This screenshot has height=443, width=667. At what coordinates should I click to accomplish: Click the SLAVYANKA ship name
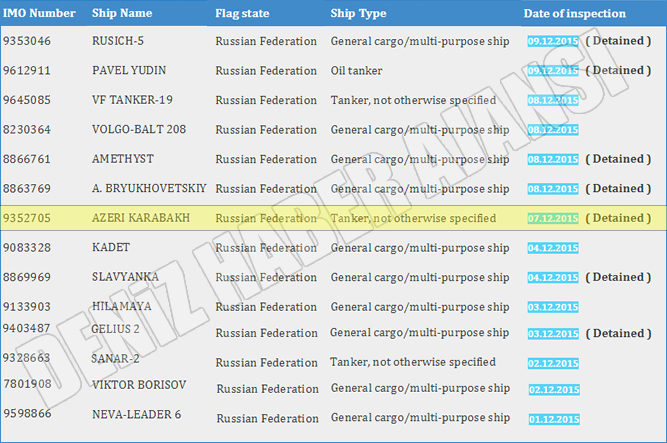tap(127, 277)
